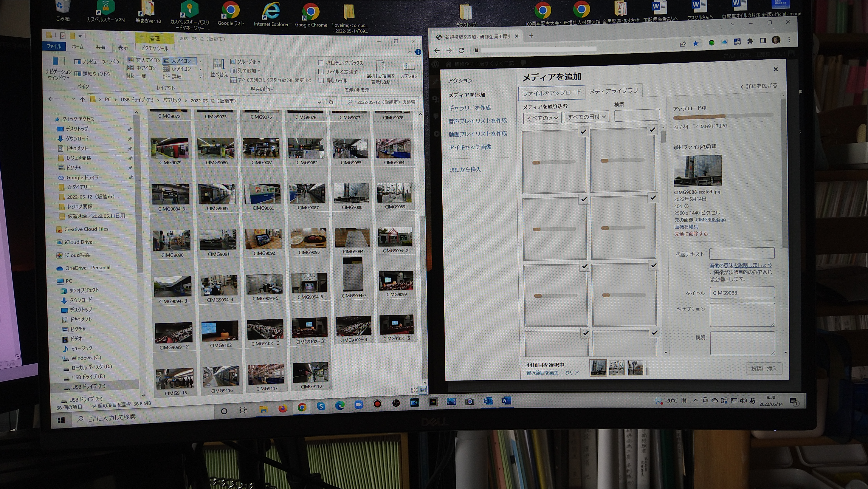Expand layout gallery more arrow

(200, 77)
